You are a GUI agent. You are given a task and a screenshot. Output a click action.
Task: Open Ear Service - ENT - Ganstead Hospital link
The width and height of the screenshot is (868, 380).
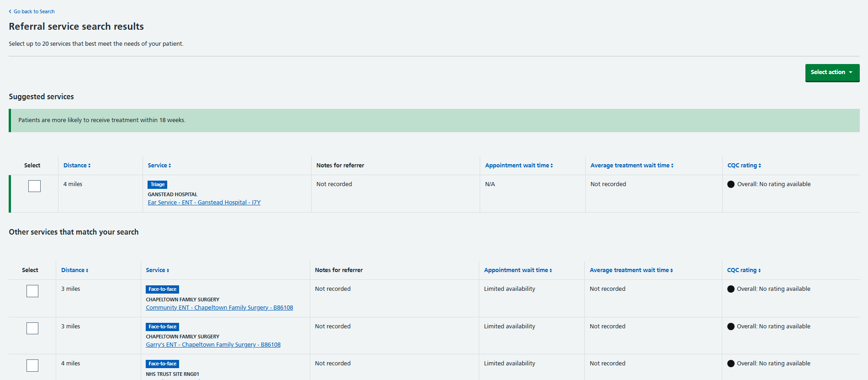[204, 203]
